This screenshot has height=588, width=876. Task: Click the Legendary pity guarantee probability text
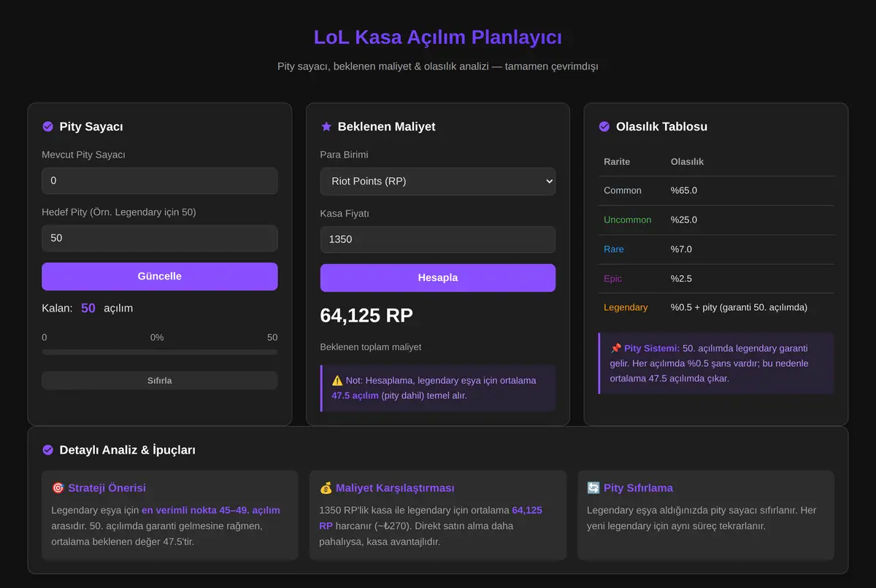point(739,307)
